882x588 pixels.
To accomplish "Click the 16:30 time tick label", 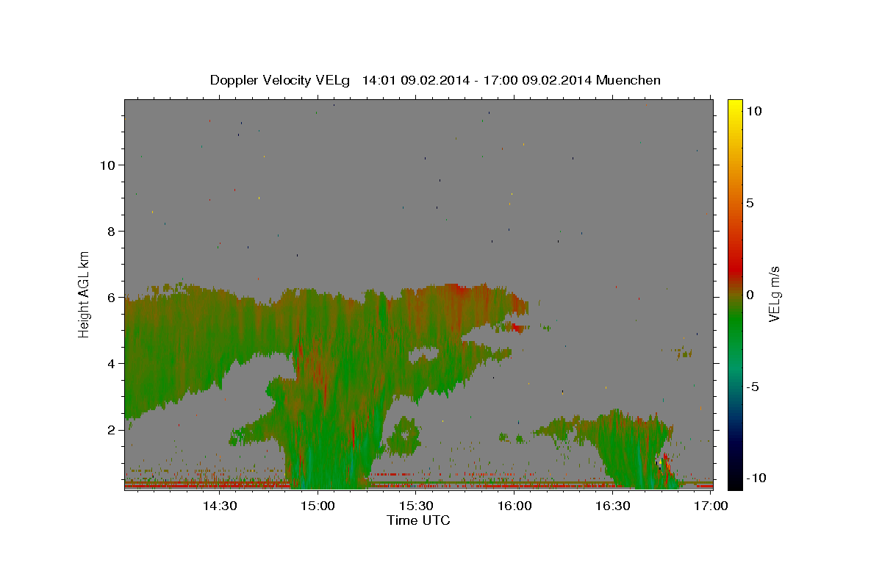I will [613, 506].
